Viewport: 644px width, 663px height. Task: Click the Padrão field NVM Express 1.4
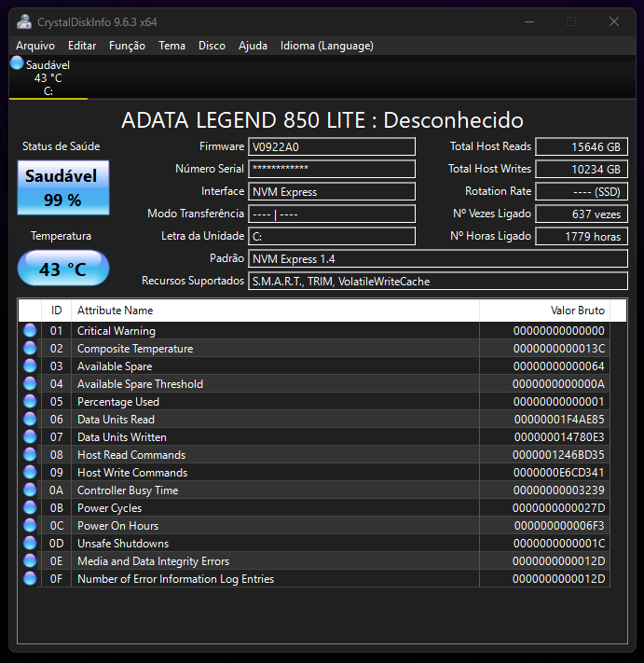(438, 259)
